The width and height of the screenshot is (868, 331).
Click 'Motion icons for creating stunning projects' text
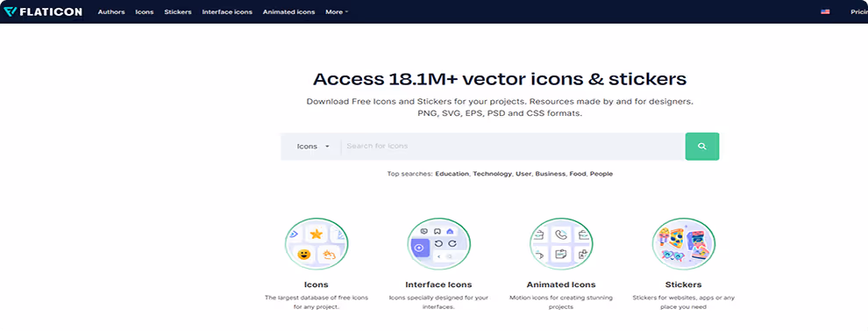[561, 302]
